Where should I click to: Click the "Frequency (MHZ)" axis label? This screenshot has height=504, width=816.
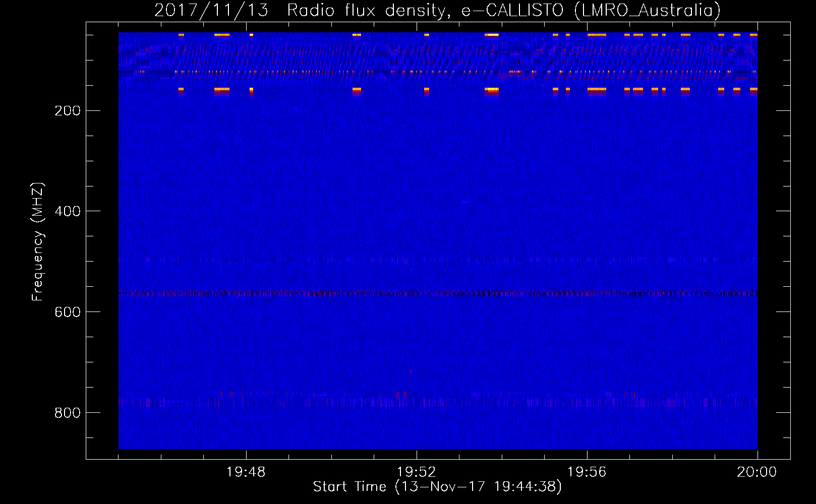point(38,242)
